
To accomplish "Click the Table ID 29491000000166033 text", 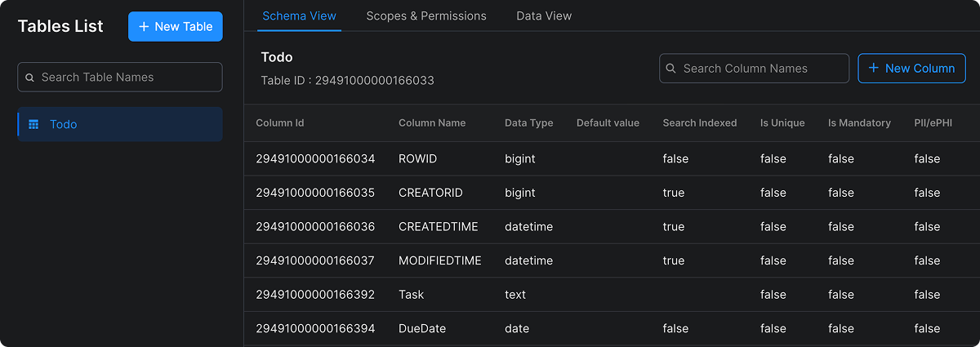I will [x=348, y=80].
